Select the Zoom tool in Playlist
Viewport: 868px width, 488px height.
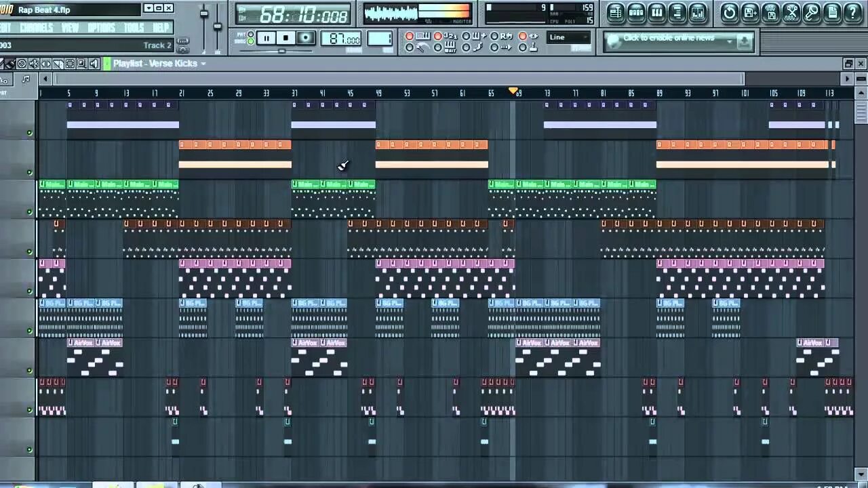click(81, 64)
